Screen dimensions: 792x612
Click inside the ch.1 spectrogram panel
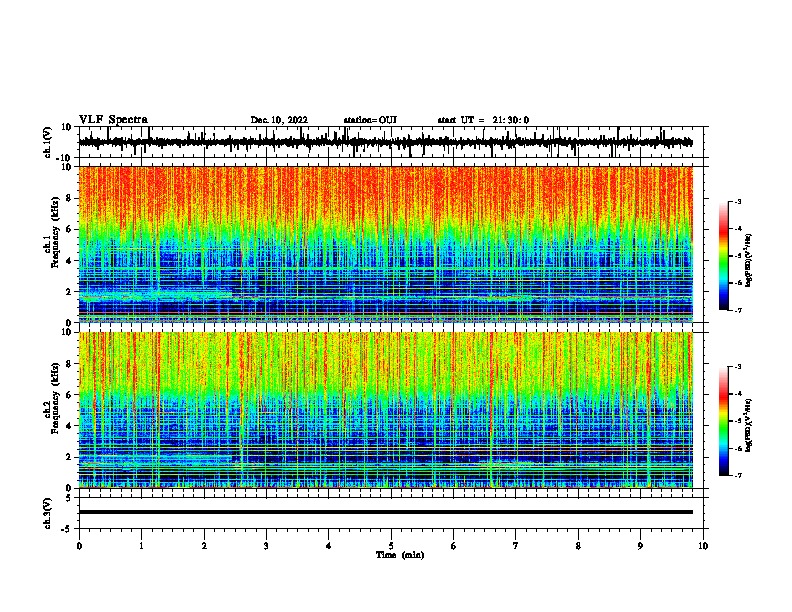tap(385, 244)
